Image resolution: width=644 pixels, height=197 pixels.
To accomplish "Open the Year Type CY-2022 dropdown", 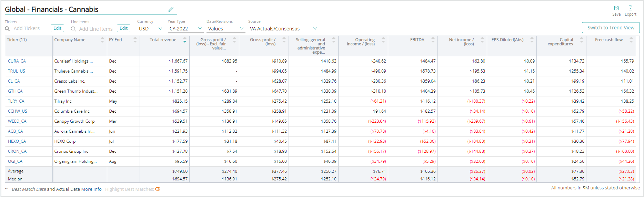I will pyautogui.click(x=185, y=29).
